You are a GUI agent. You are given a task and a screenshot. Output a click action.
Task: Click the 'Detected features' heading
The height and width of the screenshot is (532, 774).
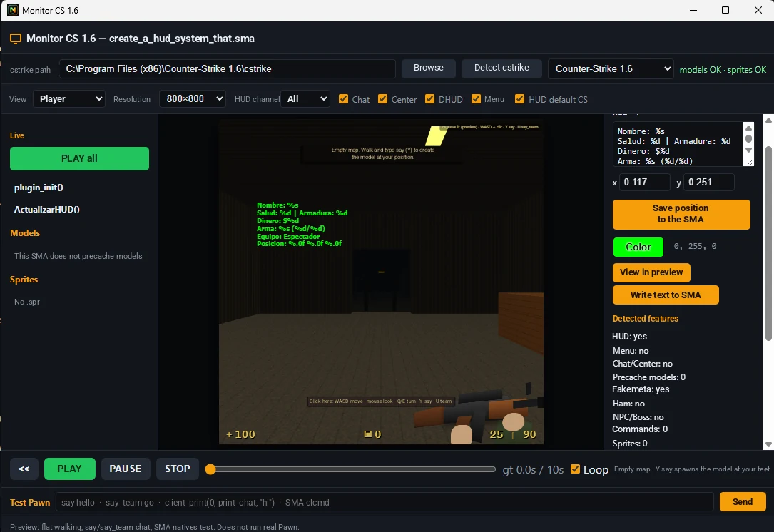tap(645, 318)
